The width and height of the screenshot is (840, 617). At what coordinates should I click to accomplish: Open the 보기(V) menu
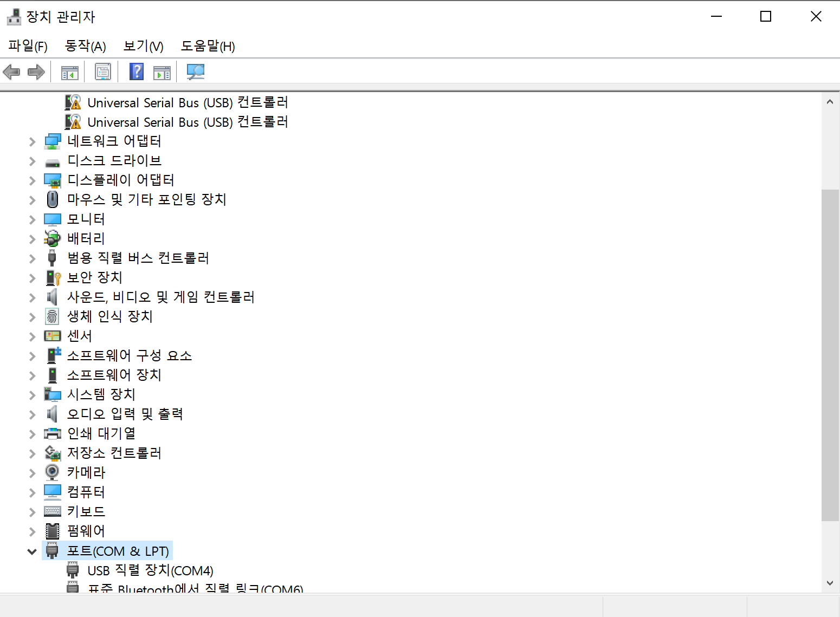[143, 47]
